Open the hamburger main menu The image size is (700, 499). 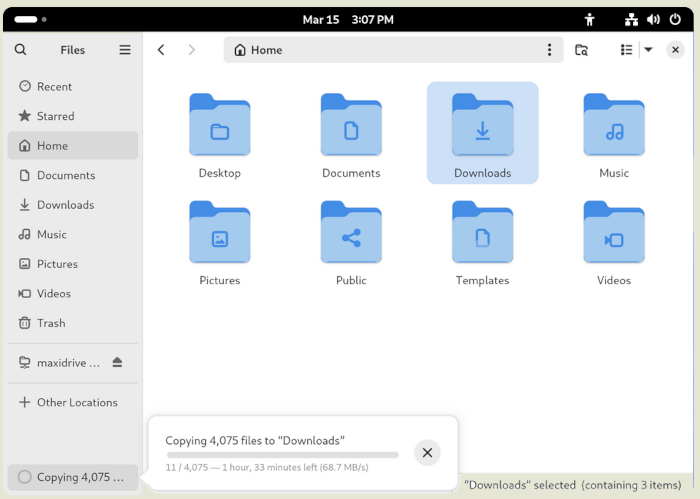(125, 50)
